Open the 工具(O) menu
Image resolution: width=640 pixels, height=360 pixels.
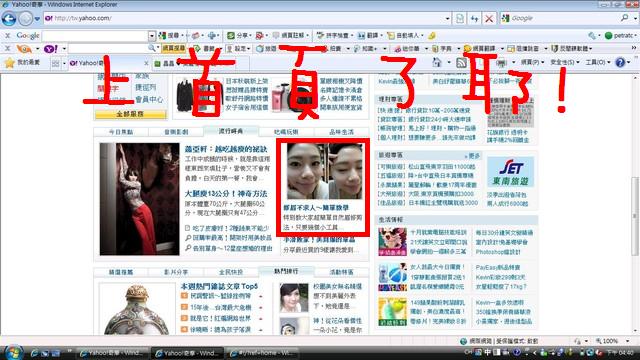click(598, 62)
